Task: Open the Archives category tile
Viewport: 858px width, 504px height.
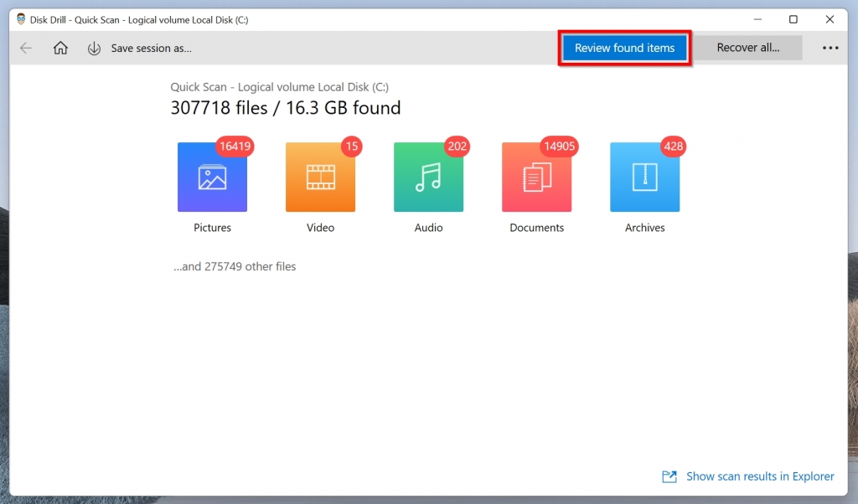Action: point(644,177)
